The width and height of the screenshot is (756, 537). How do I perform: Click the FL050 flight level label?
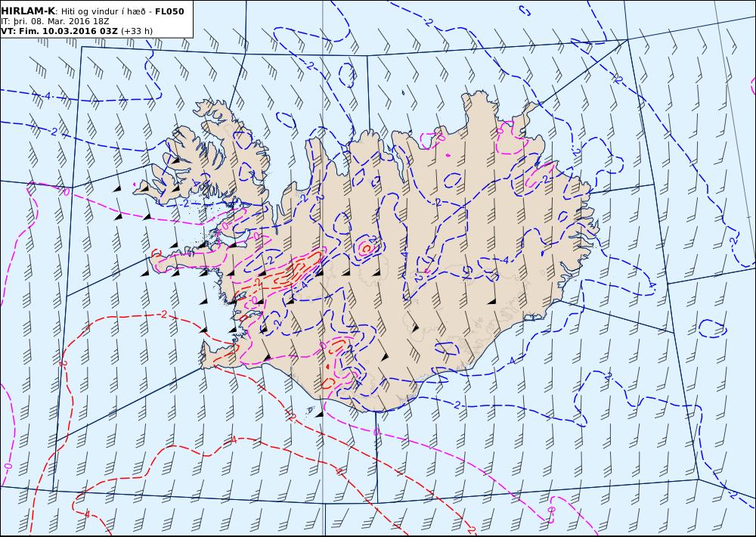click(169, 11)
